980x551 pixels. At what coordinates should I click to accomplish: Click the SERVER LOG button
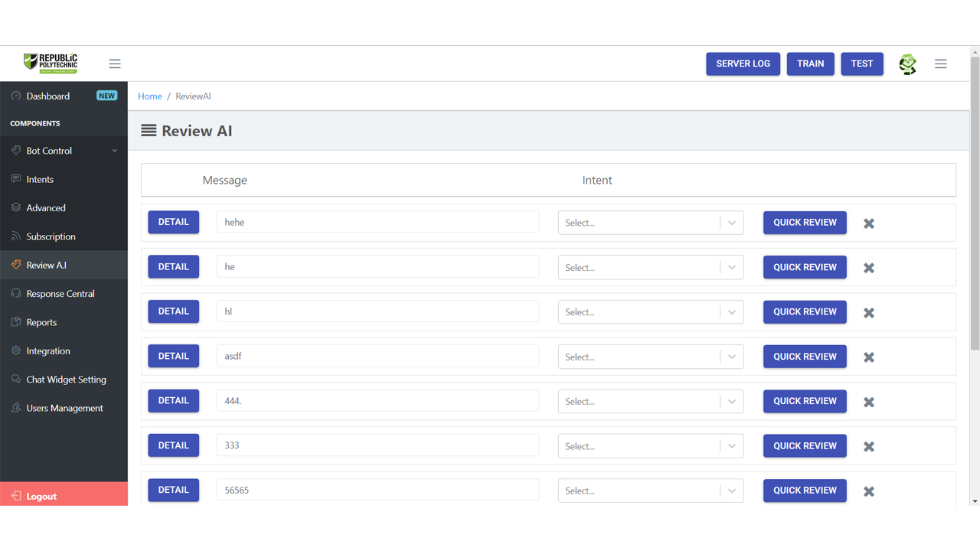tap(743, 64)
